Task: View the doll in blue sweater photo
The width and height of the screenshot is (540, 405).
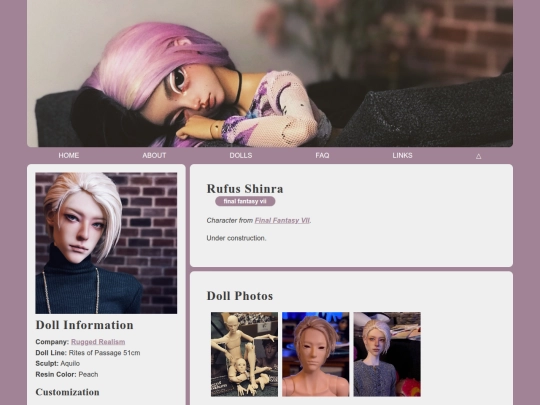Action: pos(387,354)
